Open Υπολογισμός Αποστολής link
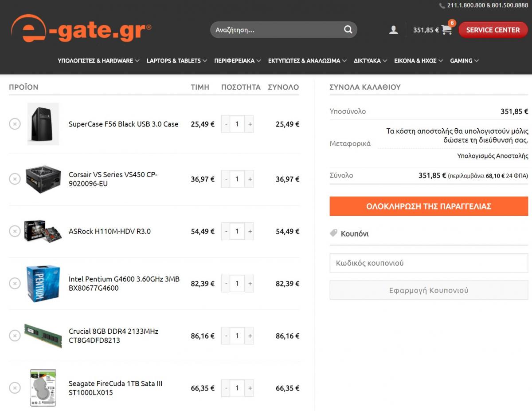This screenshot has height=411, width=532. tap(493, 156)
